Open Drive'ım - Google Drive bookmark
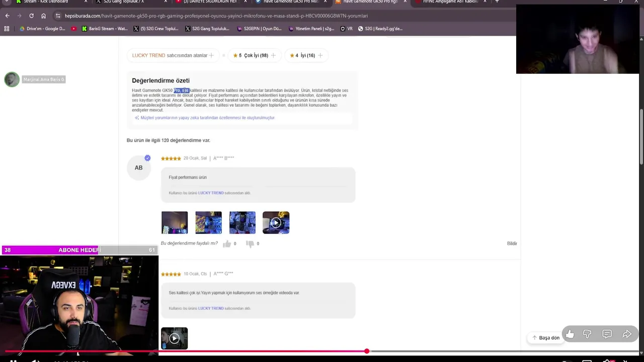The height and width of the screenshot is (362, 644). pyautogui.click(x=42, y=29)
